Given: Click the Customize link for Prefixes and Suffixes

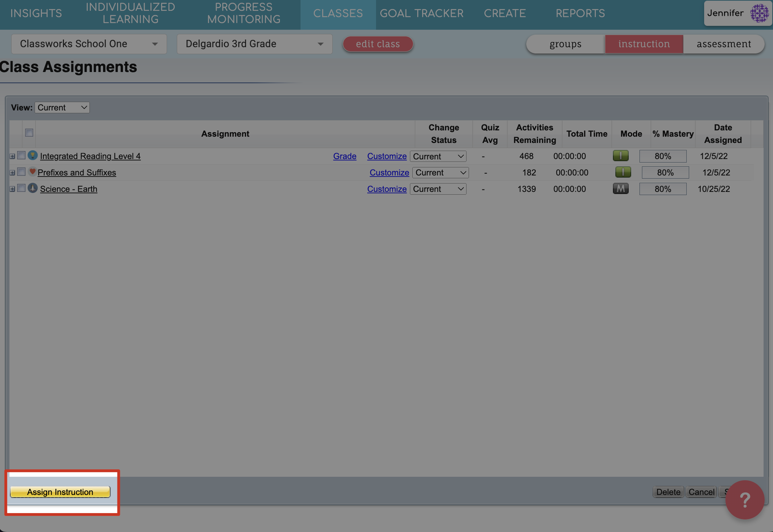Looking at the screenshot, I should (389, 172).
